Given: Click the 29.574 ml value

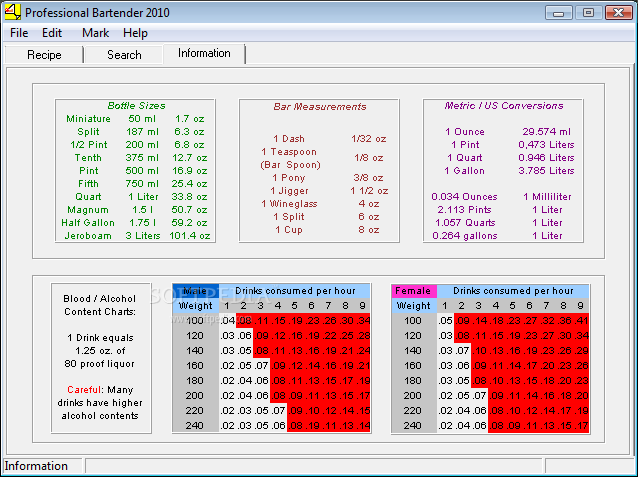Looking at the screenshot, I should 546,132.
